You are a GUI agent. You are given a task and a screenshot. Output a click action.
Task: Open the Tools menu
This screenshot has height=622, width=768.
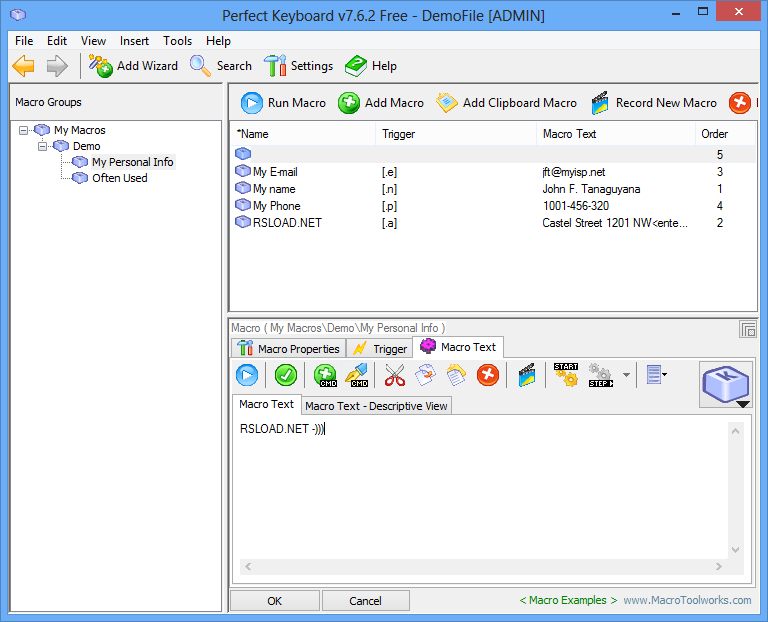(177, 41)
